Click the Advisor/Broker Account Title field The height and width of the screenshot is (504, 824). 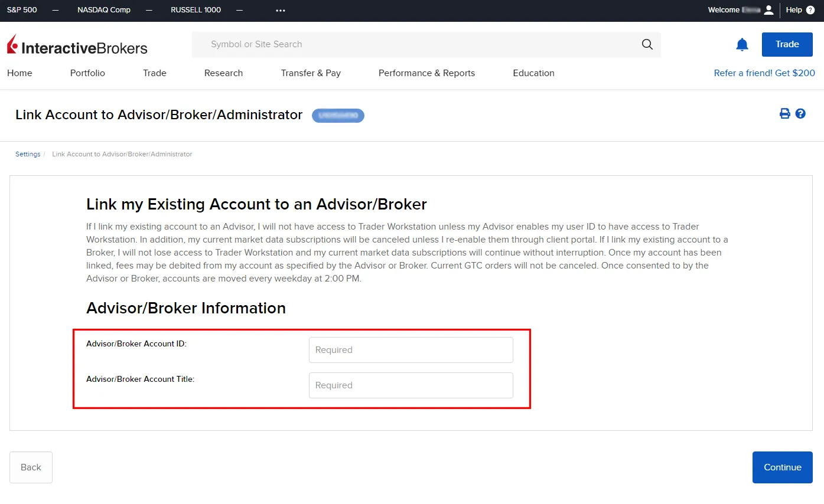click(411, 385)
